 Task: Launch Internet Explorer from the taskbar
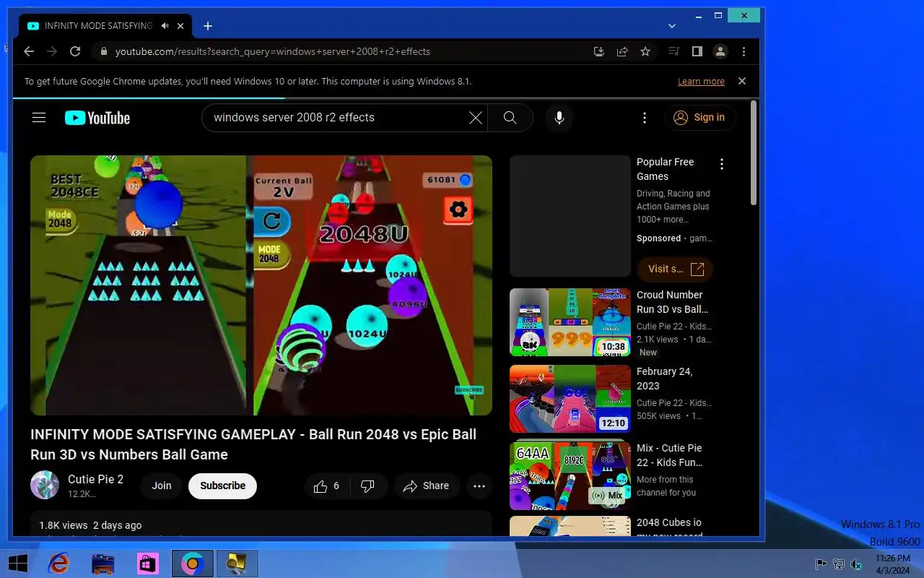58,564
